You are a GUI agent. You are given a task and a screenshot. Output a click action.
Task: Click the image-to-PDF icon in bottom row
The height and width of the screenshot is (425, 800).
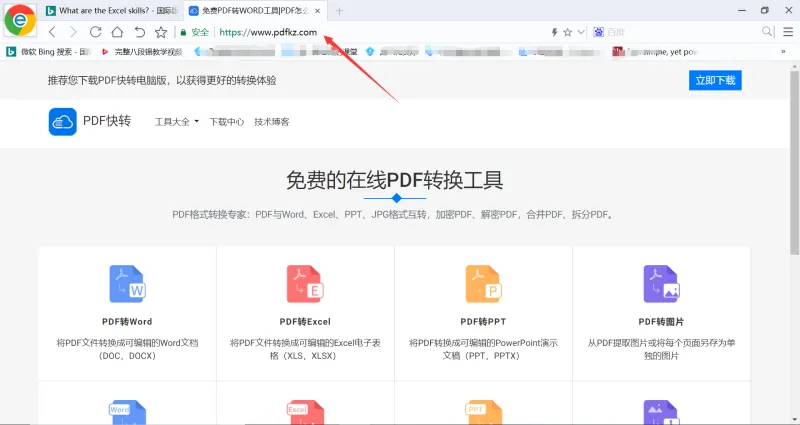[661, 412]
